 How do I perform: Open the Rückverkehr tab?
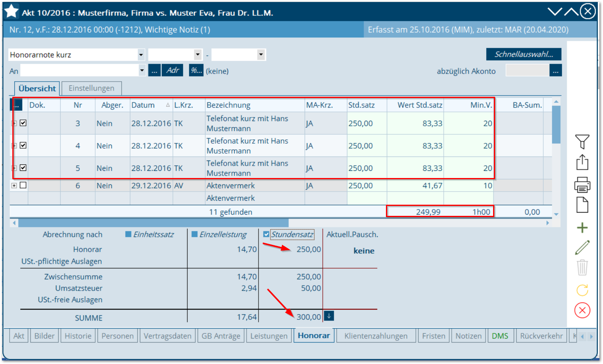pos(541,336)
